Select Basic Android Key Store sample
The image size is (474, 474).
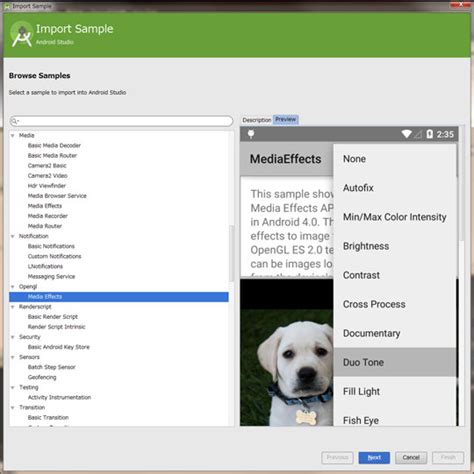point(59,347)
